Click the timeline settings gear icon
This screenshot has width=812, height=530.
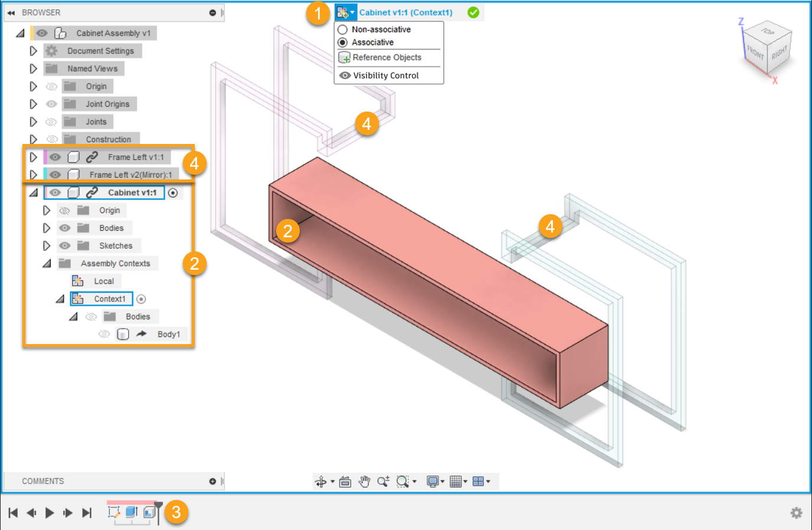(x=797, y=513)
